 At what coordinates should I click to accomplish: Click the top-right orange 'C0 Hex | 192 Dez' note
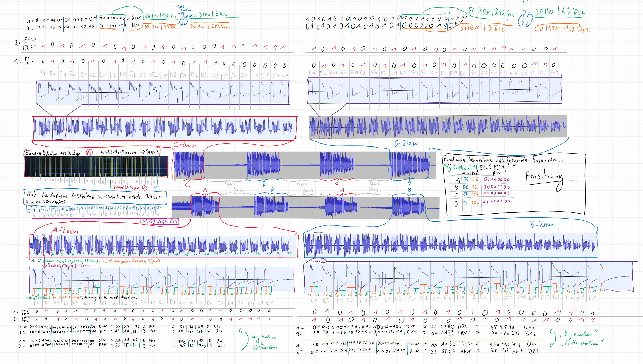(x=562, y=29)
